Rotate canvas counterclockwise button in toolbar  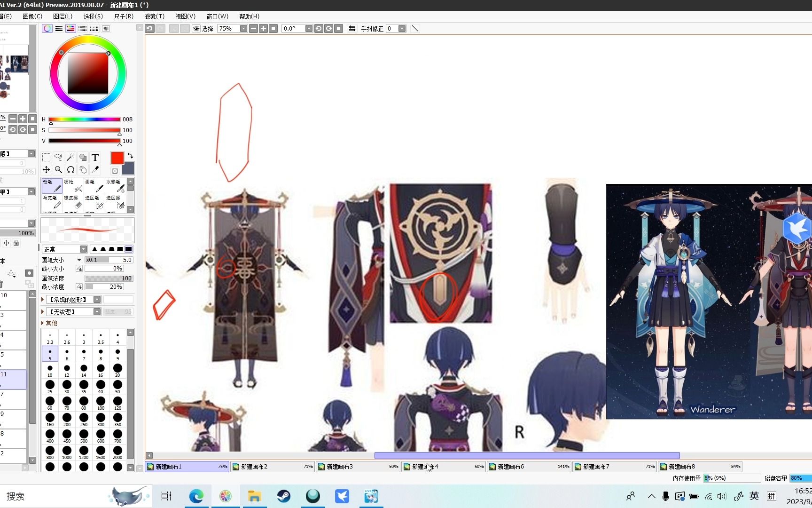pyautogui.click(x=319, y=28)
